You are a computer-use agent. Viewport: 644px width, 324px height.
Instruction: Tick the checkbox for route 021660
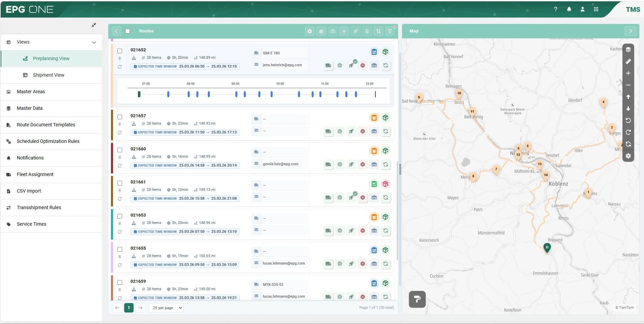pos(120,150)
